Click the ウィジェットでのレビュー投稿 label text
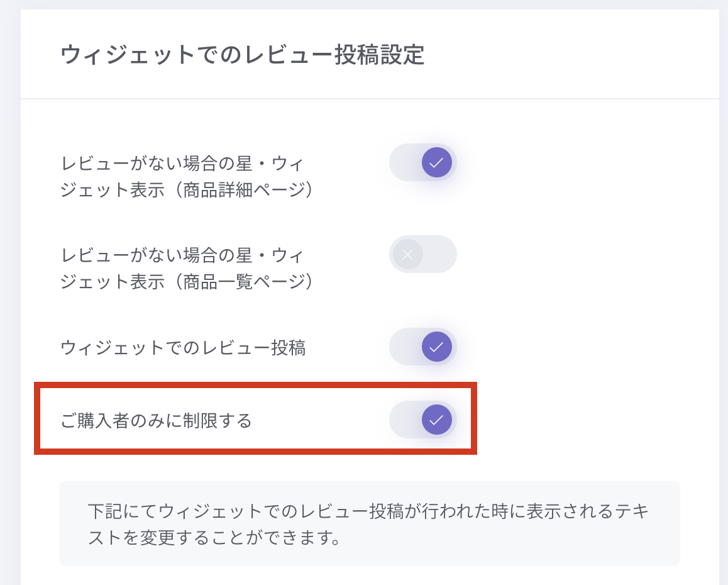728x585 pixels. point(183,348)
